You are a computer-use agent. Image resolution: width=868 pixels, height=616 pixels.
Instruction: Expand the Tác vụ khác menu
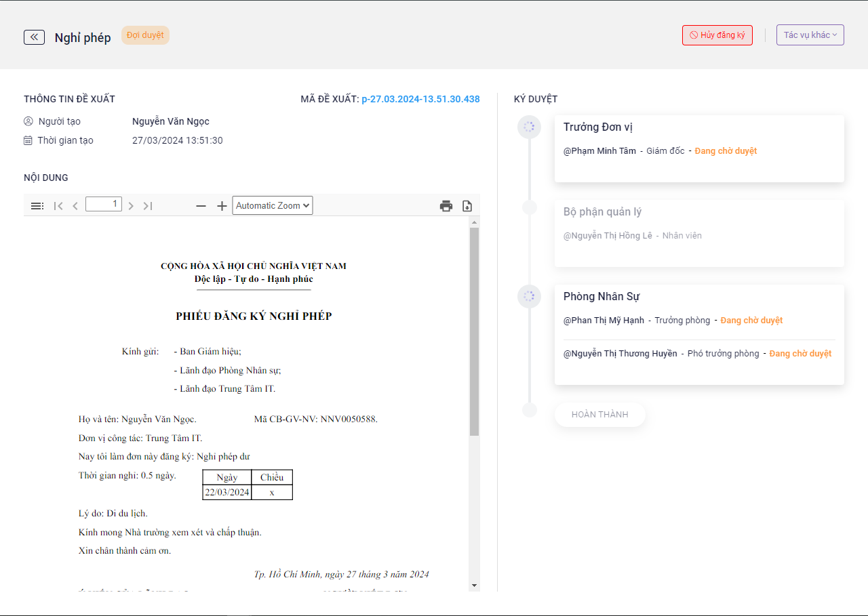pyautogui.click(x=810, y=35)
